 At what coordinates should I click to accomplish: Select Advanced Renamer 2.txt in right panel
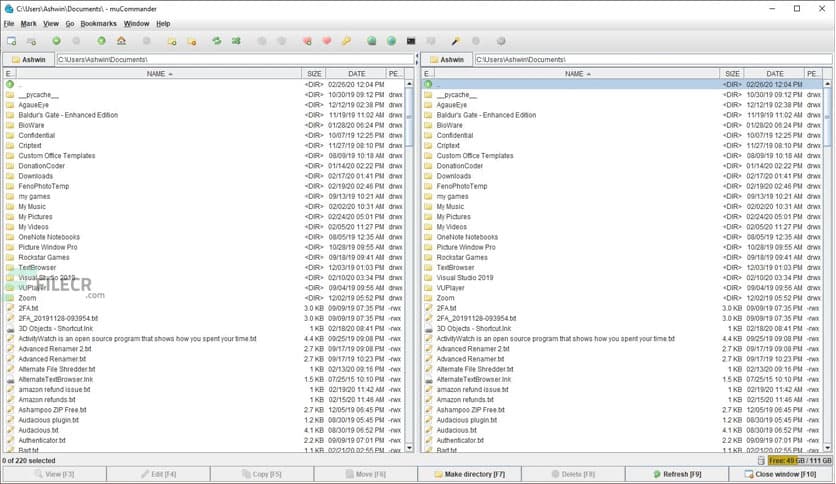point(623,349)
